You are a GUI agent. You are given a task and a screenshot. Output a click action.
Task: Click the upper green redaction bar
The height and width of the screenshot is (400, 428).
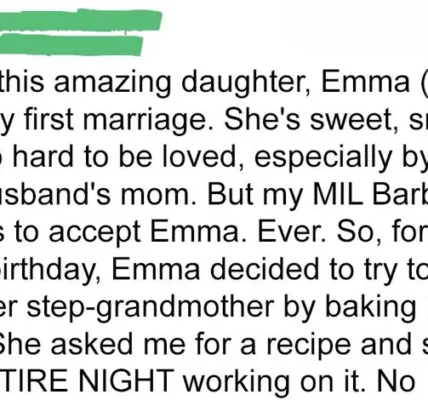pyautogui.click(x=81, y=22)
